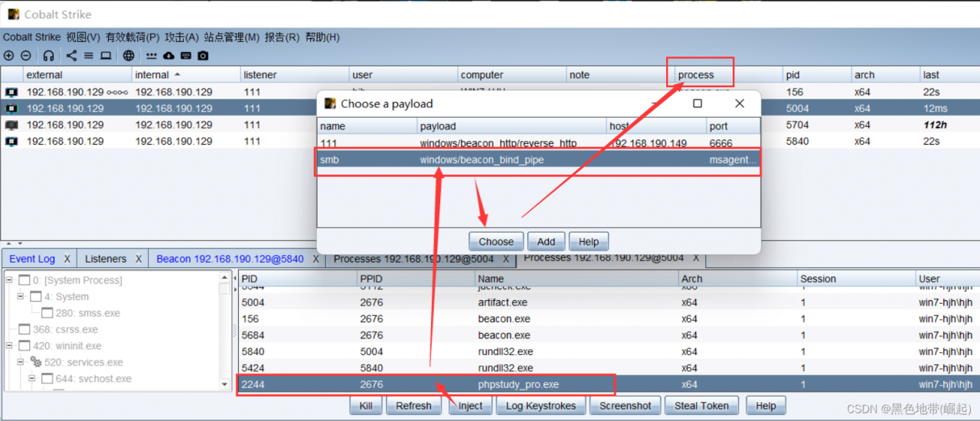Click the window icon beside 4: System
980x421 pixels.
pos(36,297)
